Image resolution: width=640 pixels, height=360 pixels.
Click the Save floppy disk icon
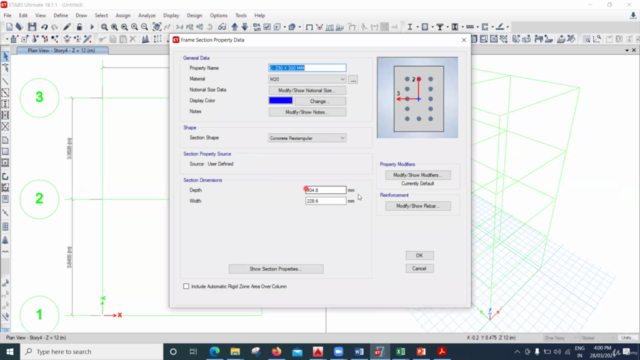(x=32, y=27)
